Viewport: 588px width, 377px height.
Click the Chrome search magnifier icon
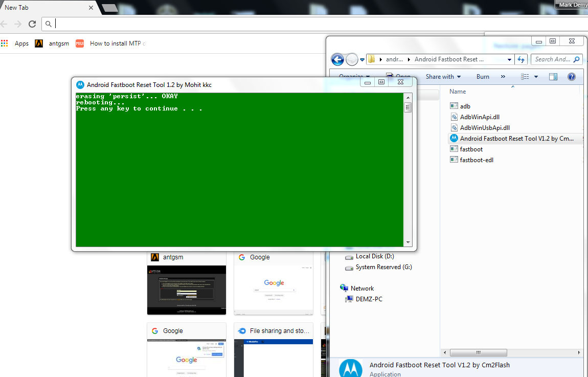point(49,24)
